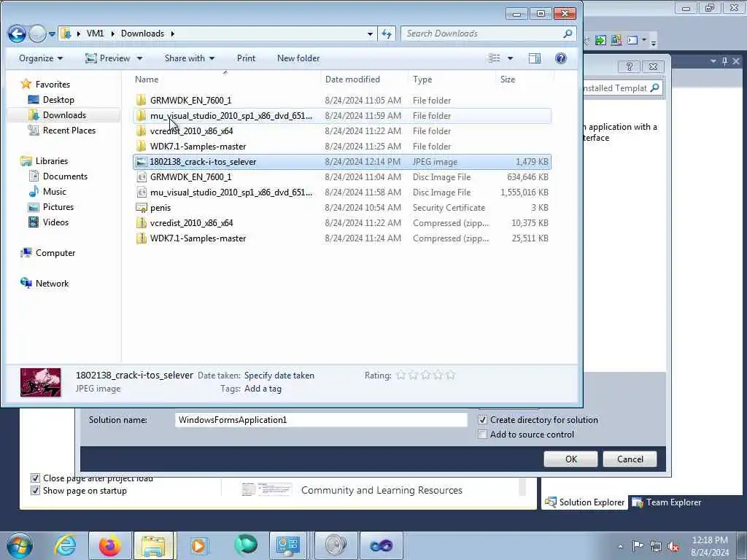Switch to Team Explorer tab
The width and height of the screenshot is (747, 560).
point(666,502)
